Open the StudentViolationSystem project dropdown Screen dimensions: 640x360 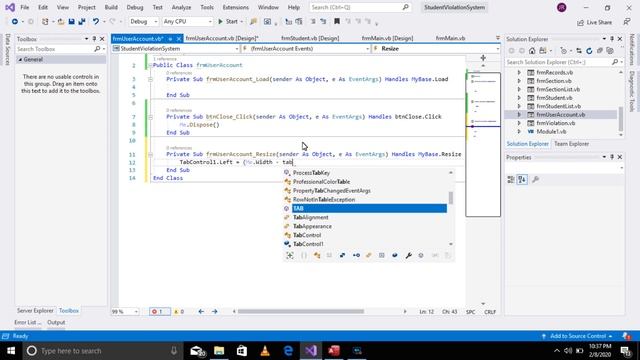coord(176,49)
